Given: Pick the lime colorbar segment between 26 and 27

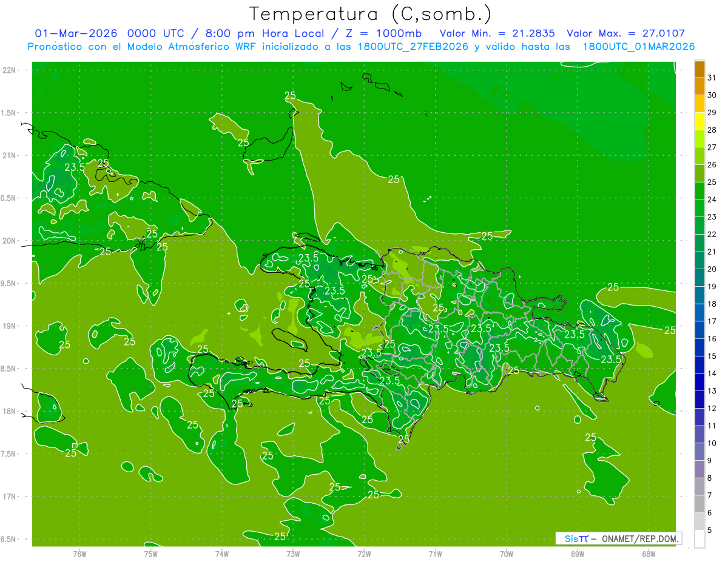Looking at the screenshot, I should [700, 156].
